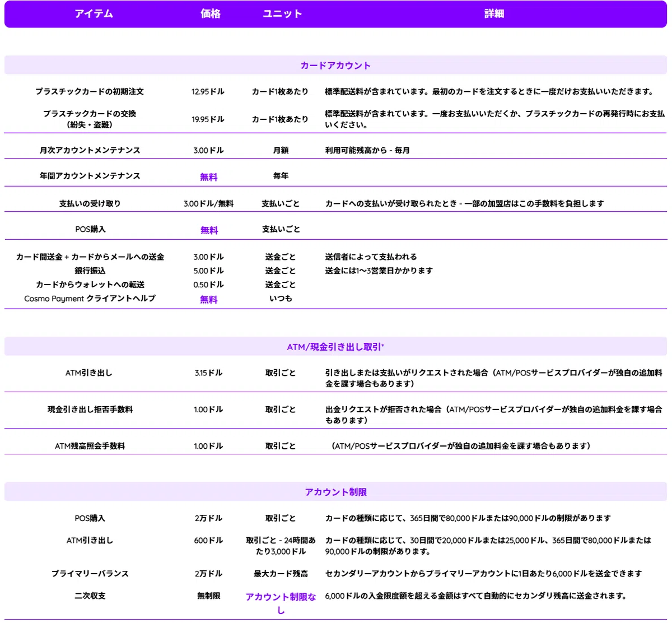Click 送信者によって支払われる detail text

[x=371, y=257]
